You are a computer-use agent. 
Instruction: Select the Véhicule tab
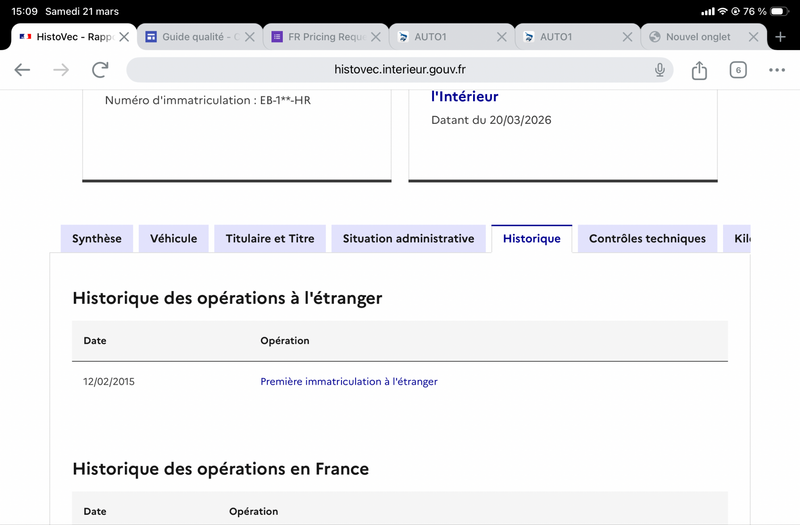(x=174, y=239)
